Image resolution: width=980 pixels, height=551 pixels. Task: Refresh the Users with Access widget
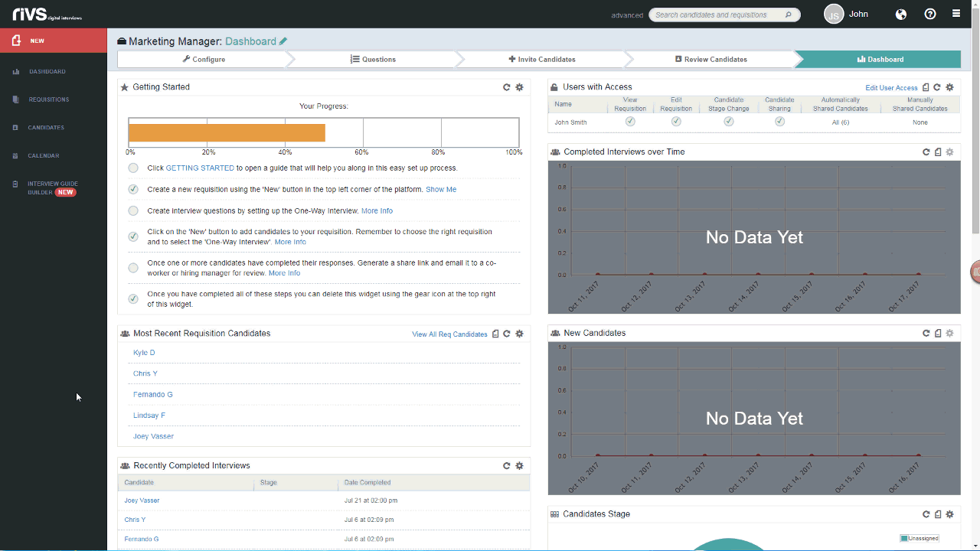937,87
